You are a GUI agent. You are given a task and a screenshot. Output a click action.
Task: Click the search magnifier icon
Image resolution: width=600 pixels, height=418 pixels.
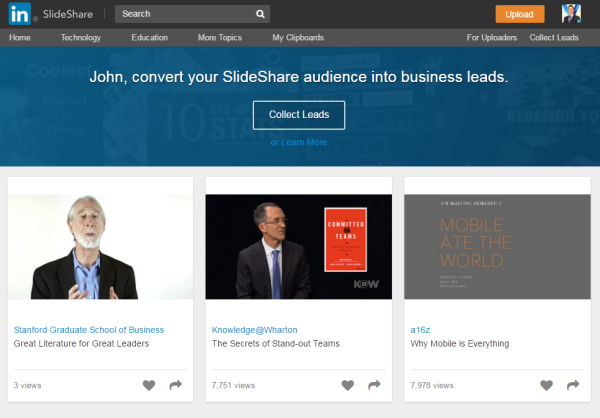point(260,14)
